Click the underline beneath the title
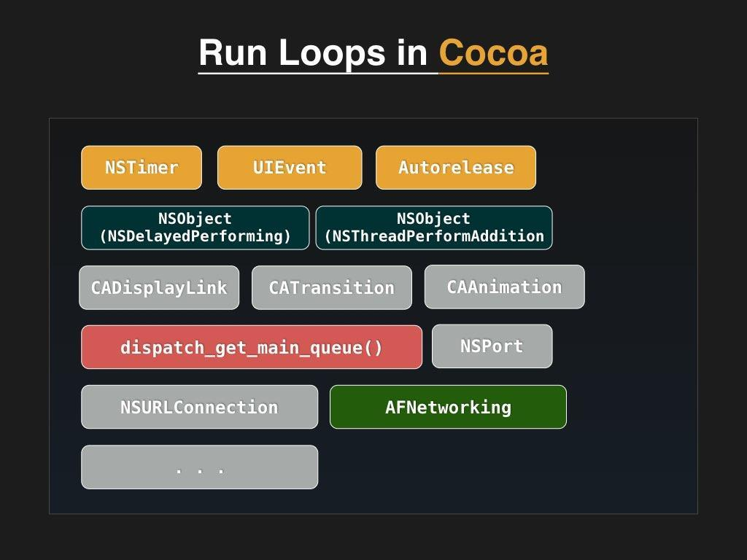Image resolution: width=747 pixels, height=560 pixels. click(373, 74)
